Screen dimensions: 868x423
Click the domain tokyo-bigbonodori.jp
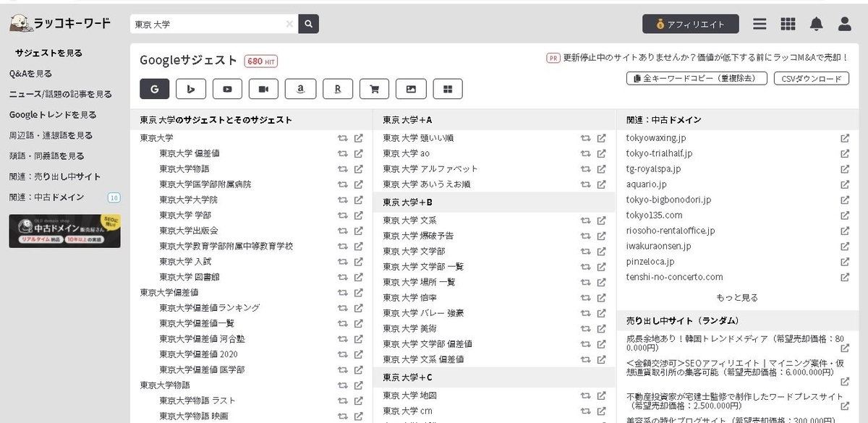coord(668,200)
